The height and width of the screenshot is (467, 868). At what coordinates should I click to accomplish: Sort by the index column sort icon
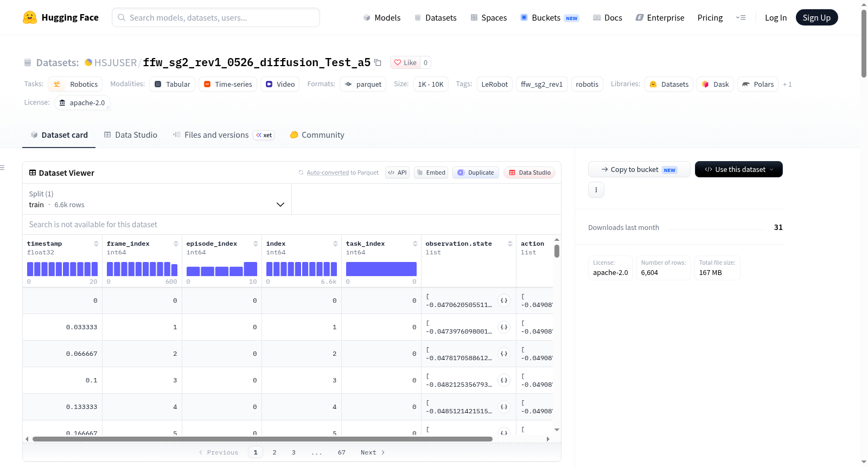click(335, 244)
